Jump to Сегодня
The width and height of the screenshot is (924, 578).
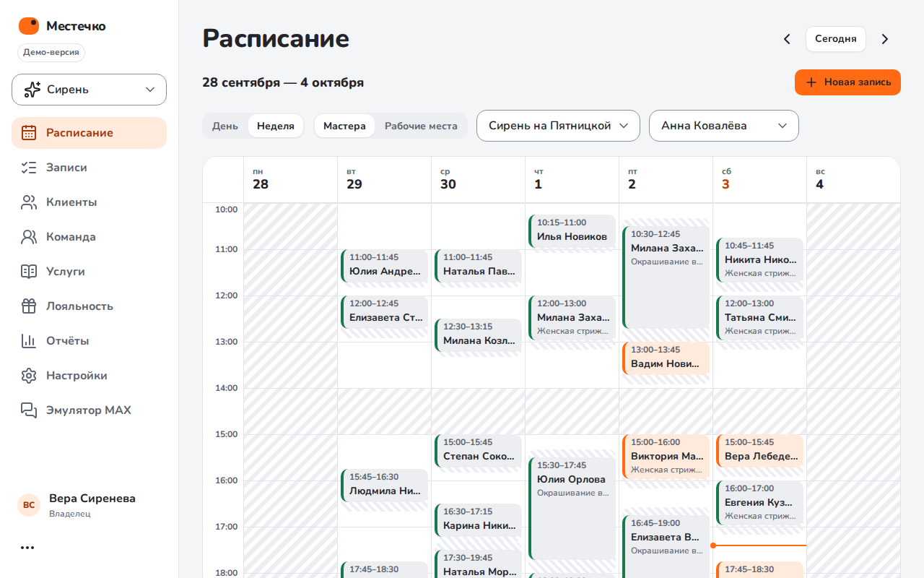coord(836,39)
